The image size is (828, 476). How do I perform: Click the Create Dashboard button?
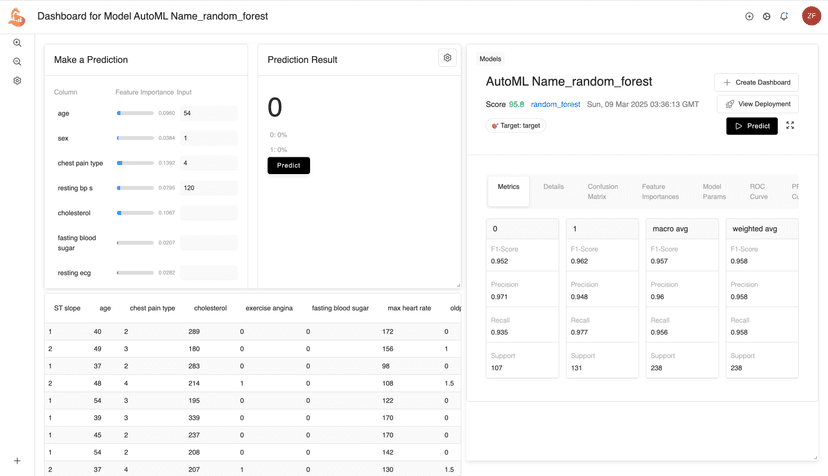pyautogui.click(x=756, y=82)
